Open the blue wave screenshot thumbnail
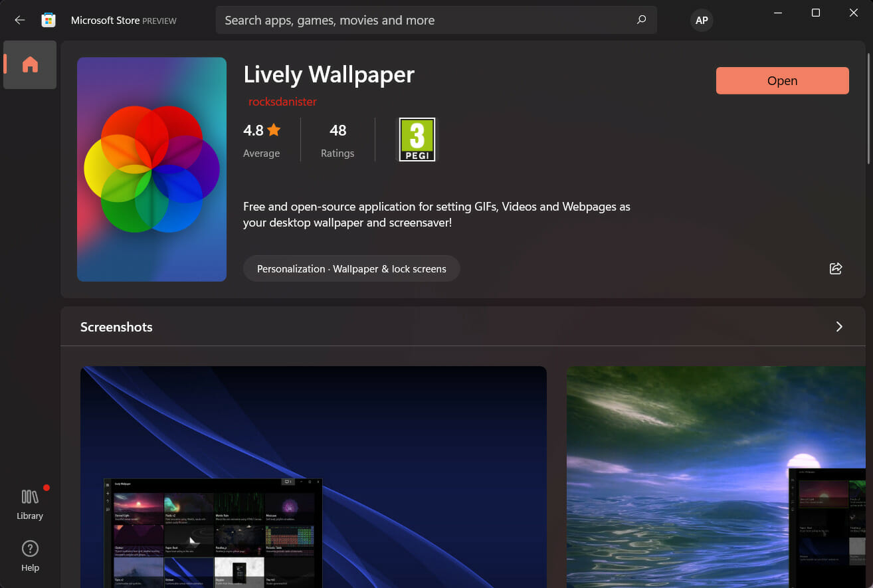 pos(313,476)
